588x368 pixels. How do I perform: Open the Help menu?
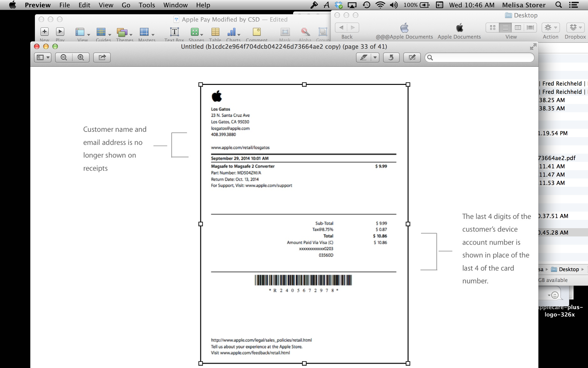[x=203, y=5]
